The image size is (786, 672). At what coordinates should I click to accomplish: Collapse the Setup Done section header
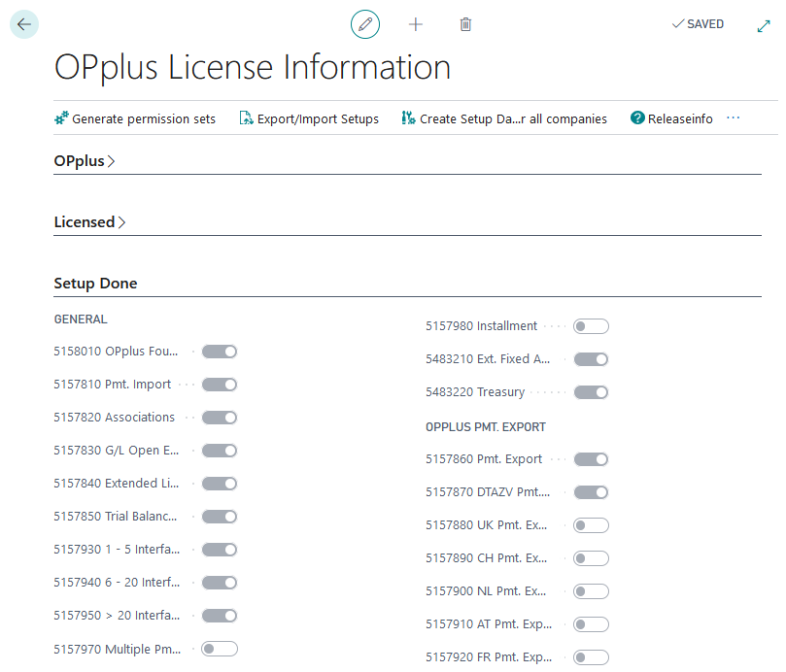click(95, 284)
